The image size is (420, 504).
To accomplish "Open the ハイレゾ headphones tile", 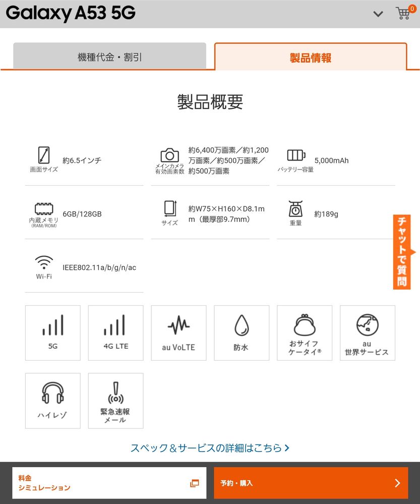I will coord(53,401).
